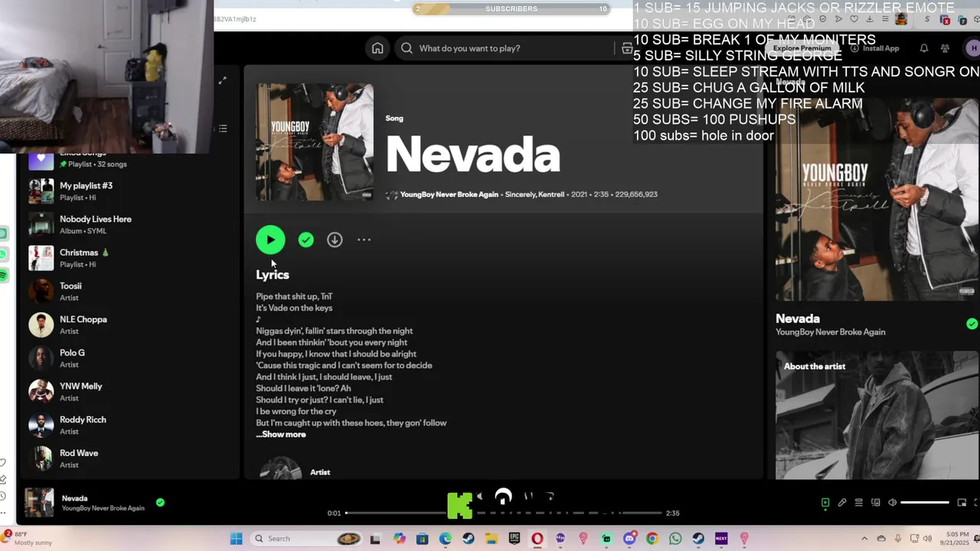Seek the song progress bar
Viewport: 980px width, 551px height.
pyautogui.click(x=503, y=513)
